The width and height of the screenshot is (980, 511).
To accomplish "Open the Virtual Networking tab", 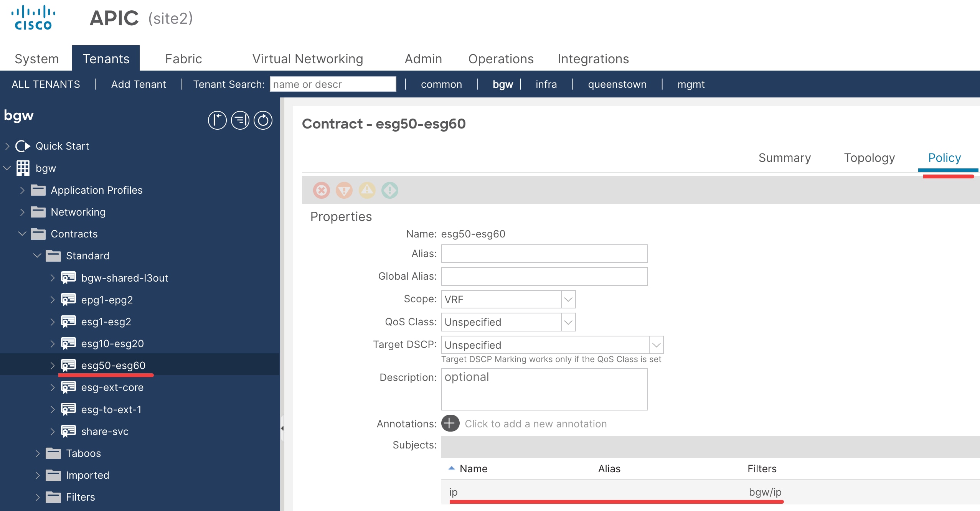I will point(307,59).
